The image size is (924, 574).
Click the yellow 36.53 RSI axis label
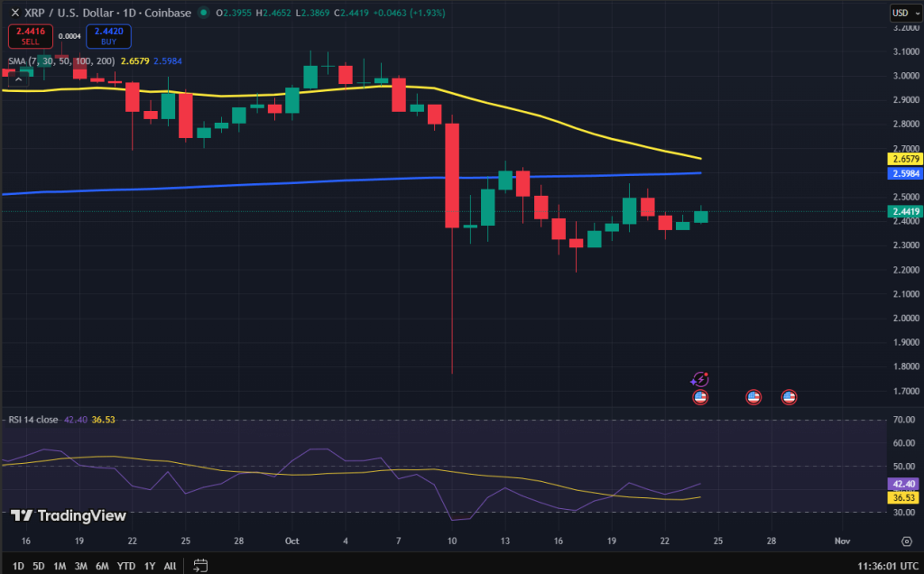click(x=903, y=498)
